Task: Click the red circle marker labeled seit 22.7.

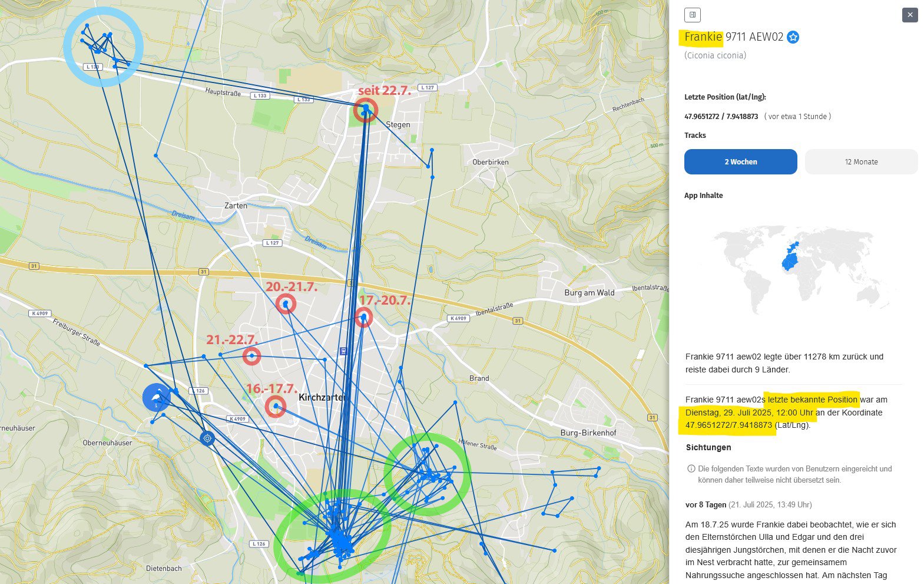Action: tap(366, 110)
